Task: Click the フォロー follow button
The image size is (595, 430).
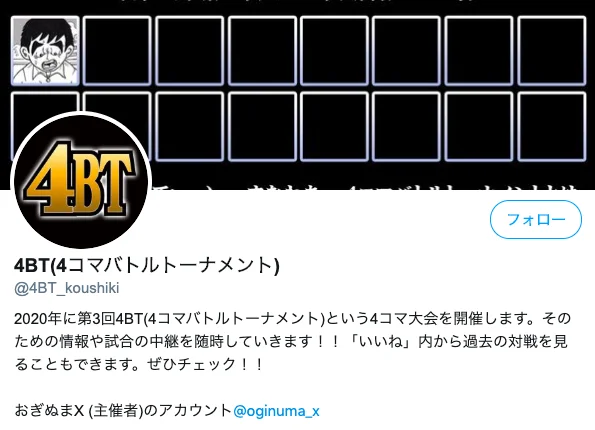Action: coord(535,219)
